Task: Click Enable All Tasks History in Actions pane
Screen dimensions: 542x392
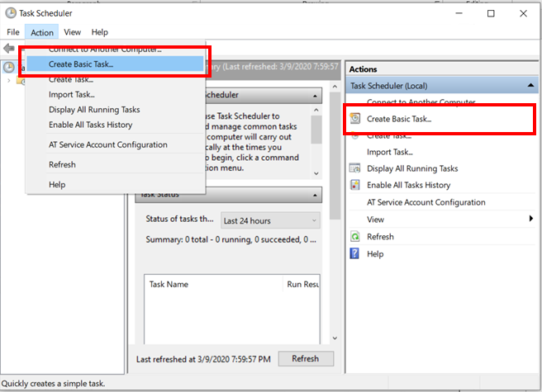Action: [409, 185]
